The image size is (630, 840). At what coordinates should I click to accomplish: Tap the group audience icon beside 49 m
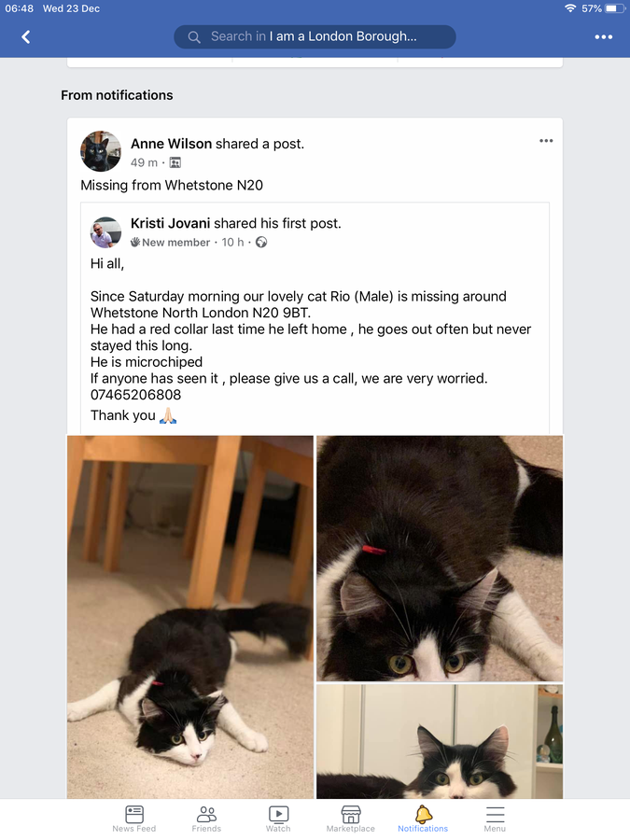[175, 162]
